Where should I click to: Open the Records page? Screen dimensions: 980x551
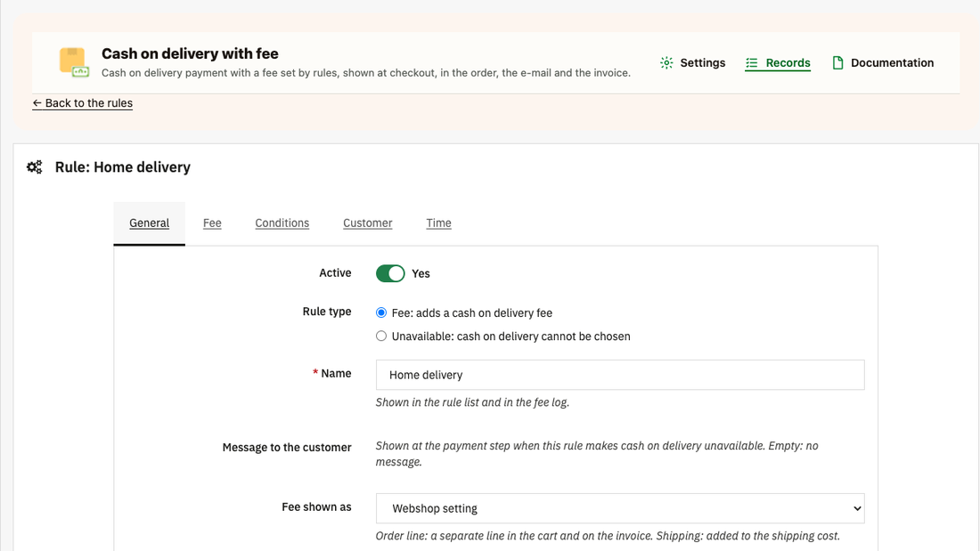[x=778, y=62]
